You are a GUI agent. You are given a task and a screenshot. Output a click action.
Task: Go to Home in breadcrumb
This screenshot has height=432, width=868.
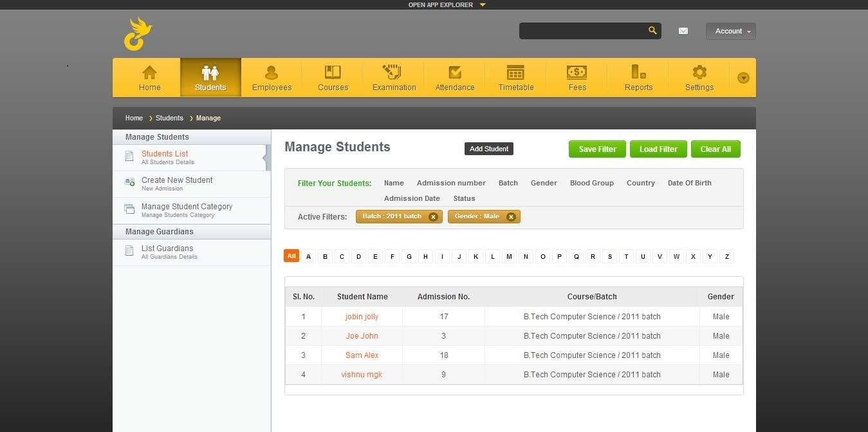click(134, 118)
